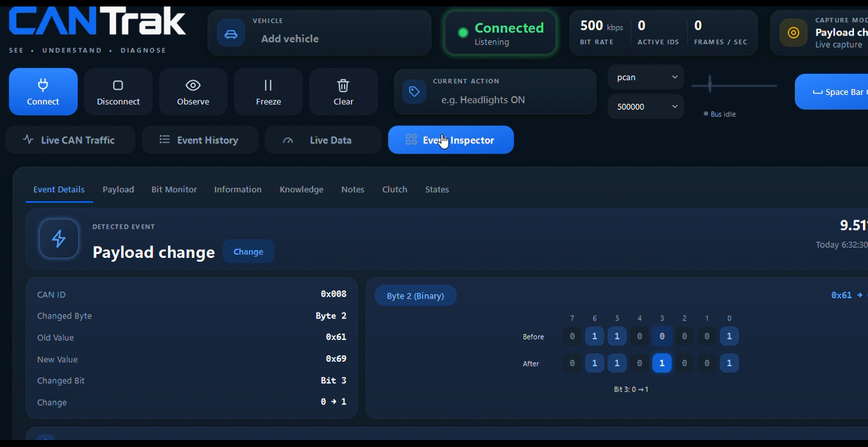Click the Old Value 0x61
The image size is (868, 447).
[336, 337]
